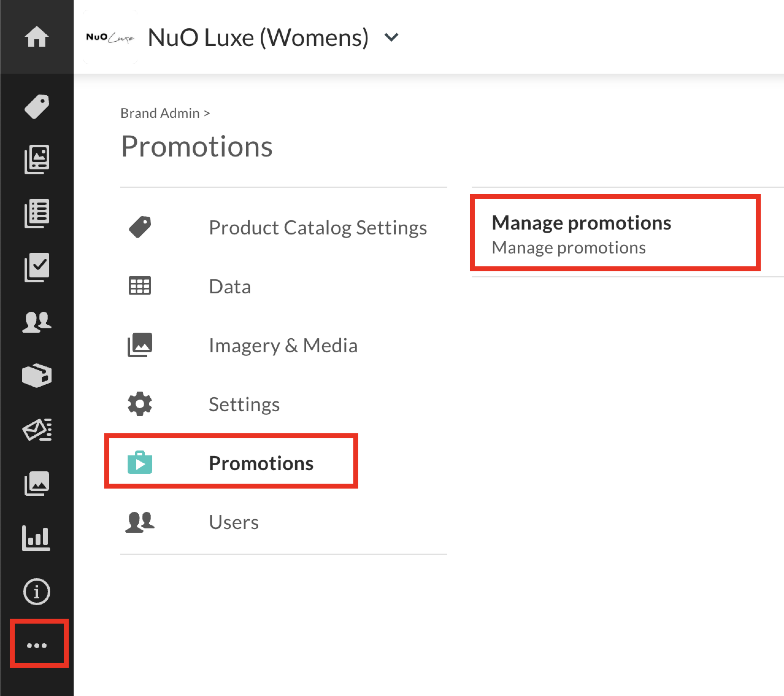
Task: Click the info circle sidebar icon
Action: pos(37,592)
